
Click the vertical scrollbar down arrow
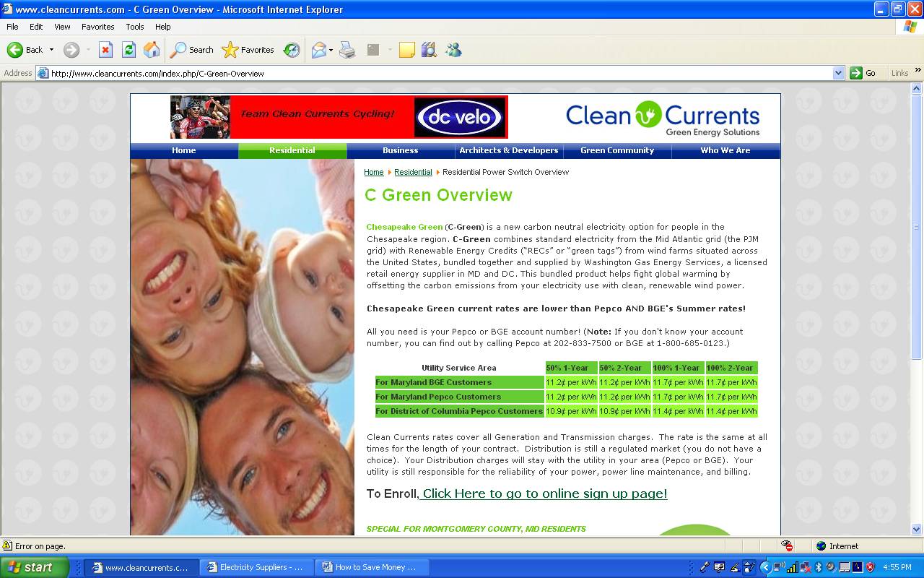tap(917, 529)
